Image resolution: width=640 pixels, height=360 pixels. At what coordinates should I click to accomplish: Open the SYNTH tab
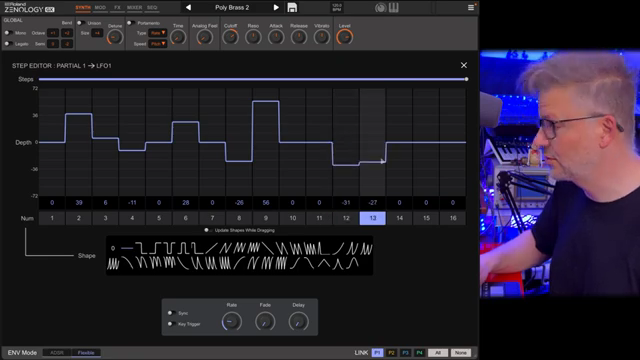(83, 7)
